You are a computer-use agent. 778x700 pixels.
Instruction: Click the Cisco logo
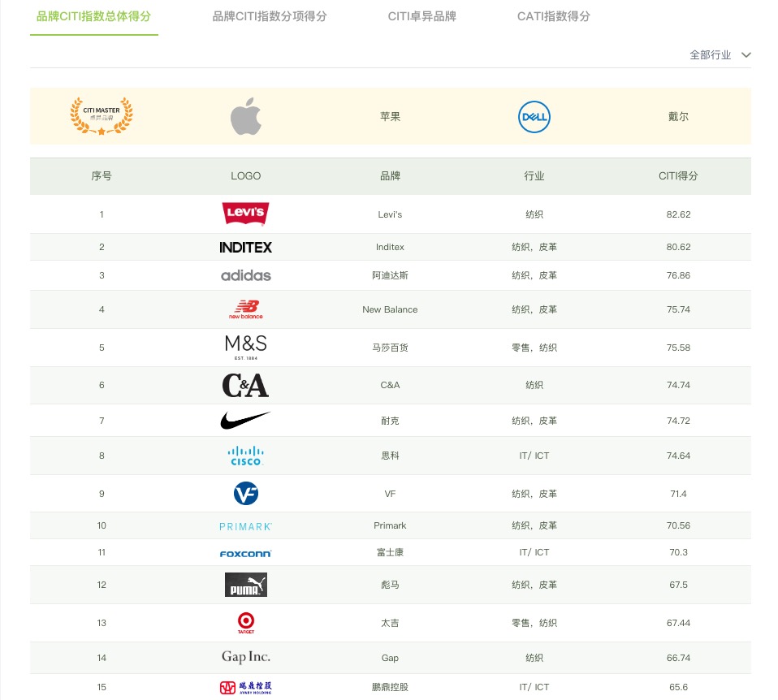coord(245,456)
